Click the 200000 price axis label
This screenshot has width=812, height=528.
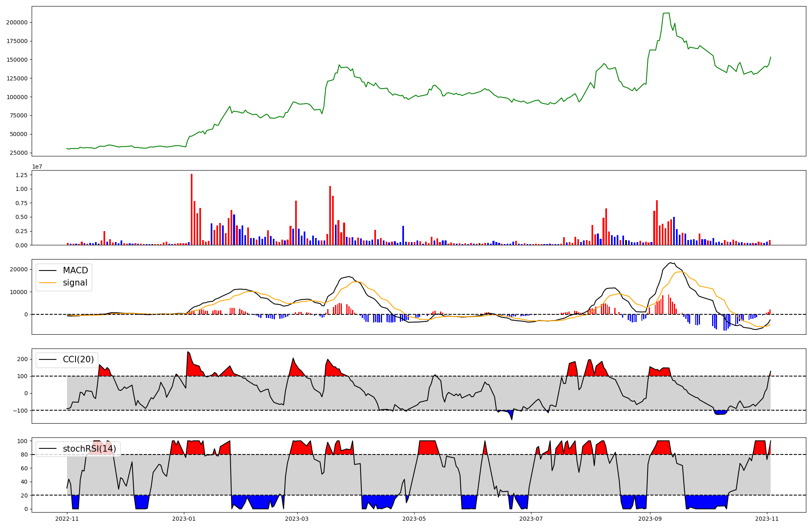pyautogui.click(x=17, y=22)
